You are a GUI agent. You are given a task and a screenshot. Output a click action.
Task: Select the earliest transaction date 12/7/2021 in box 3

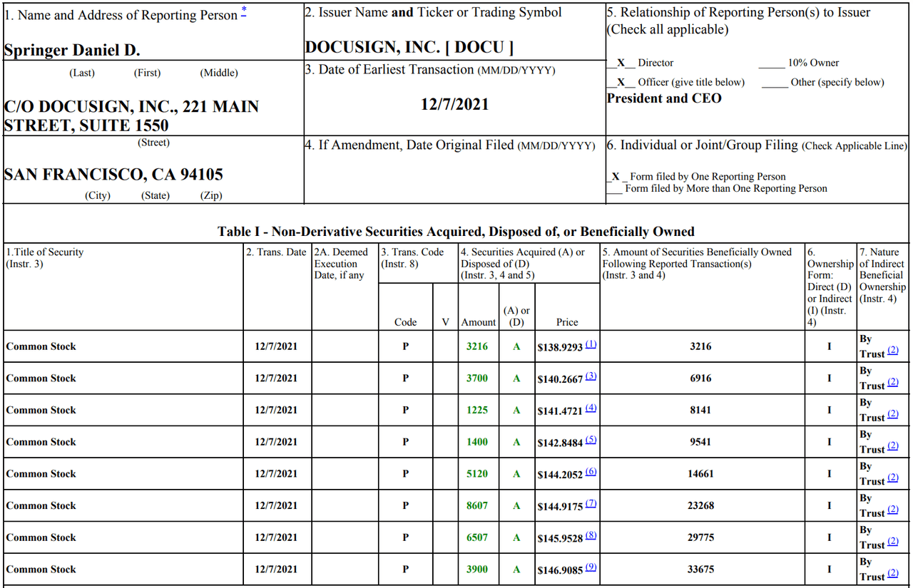click(x=455, y=104)
